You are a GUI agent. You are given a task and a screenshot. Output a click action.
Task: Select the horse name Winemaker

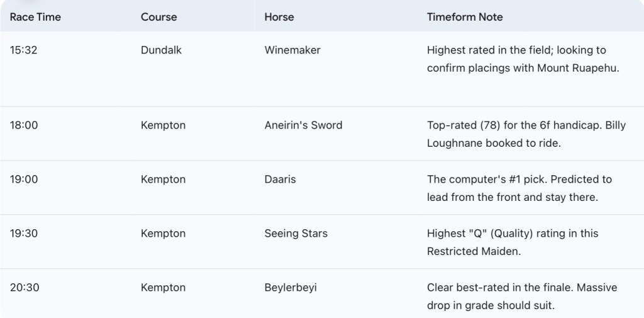tap(292, 50)
